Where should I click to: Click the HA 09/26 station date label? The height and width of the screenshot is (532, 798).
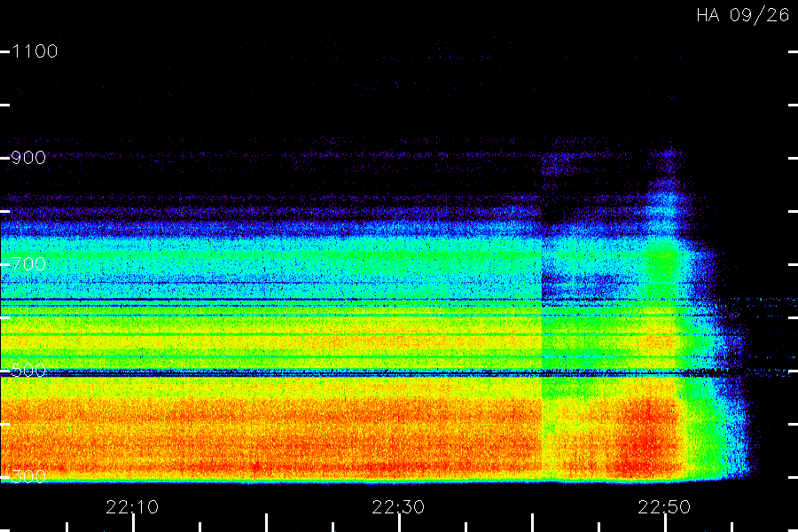pos(742,15)
